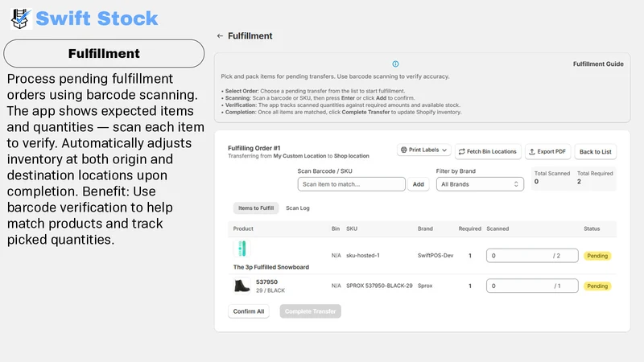This screenshot has width=644, height=362.
Task: Click the 'sku-hosted-1' SKU cell
Action: (363, 255)
